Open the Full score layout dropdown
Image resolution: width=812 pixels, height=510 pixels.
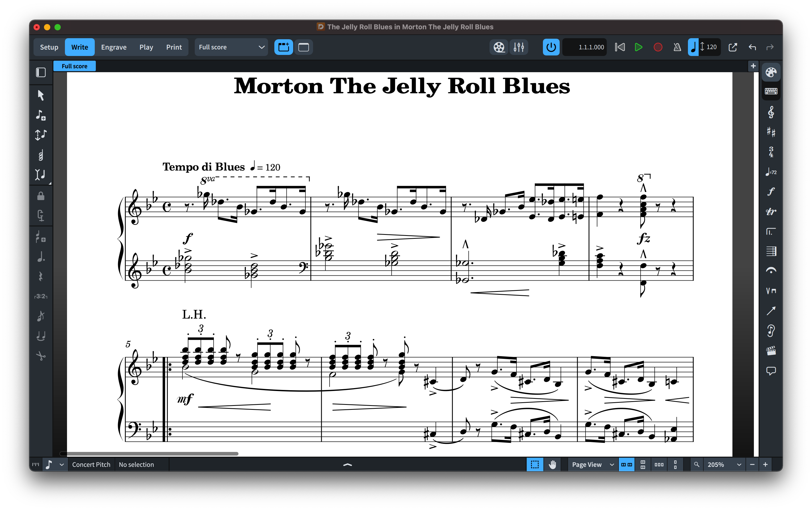coord(231,47)
